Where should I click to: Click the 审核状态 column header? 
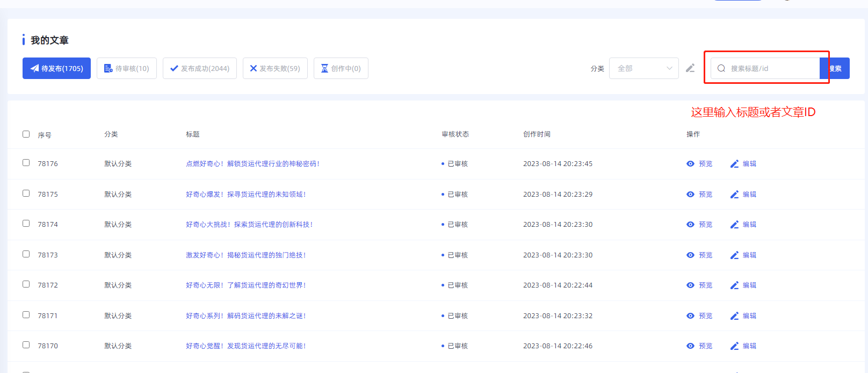pyautogui.click(x=455, y=134)
